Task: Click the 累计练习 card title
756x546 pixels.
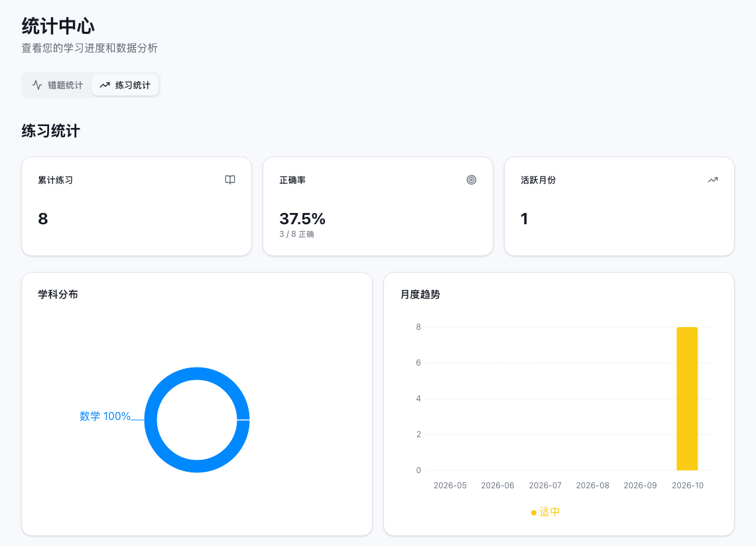Action: [56, 180]
